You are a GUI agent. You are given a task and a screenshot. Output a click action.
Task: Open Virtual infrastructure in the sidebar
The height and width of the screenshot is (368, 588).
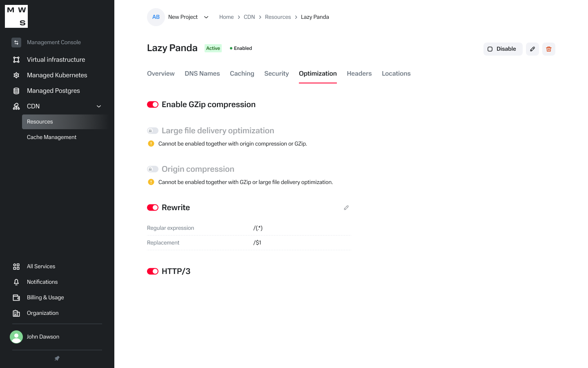coord(56,60)
